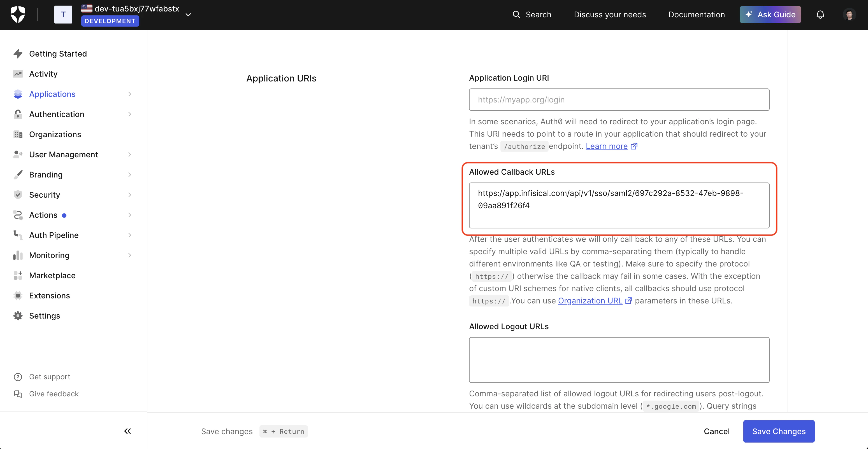Viewport: 868px width, 449px height.
Task: Open the user profile avatar
Action: 849,15
